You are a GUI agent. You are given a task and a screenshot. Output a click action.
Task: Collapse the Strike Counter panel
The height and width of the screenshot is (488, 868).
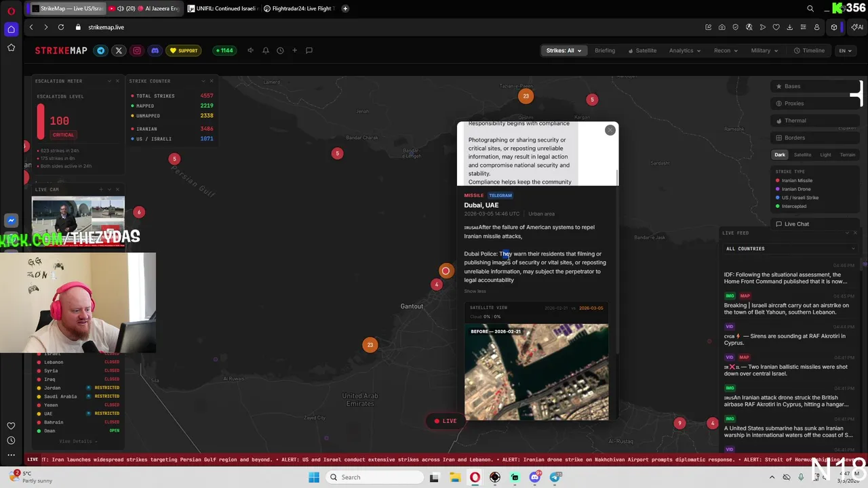point(203,81)
